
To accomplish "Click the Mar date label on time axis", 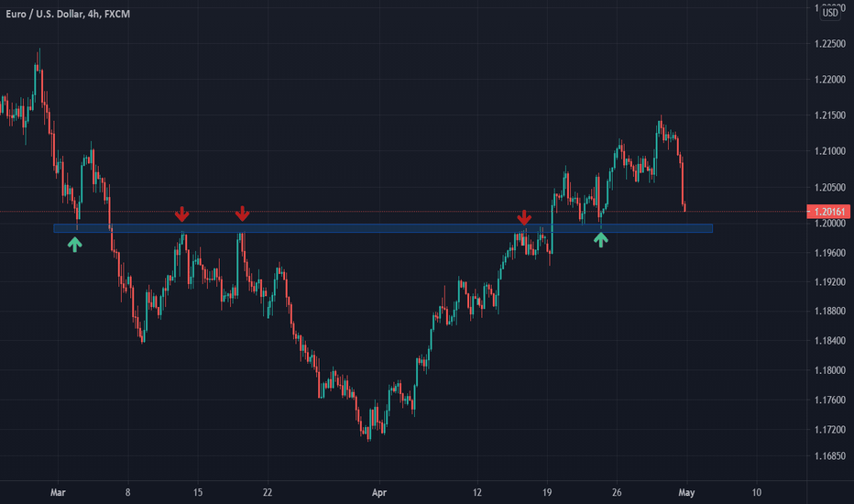I will 58,493.
